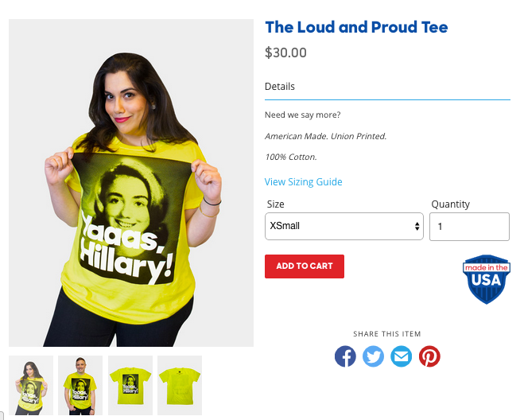This screenshot has height=420, width=524.
Task: Share this item via email icon
Action: click(402, 356)
